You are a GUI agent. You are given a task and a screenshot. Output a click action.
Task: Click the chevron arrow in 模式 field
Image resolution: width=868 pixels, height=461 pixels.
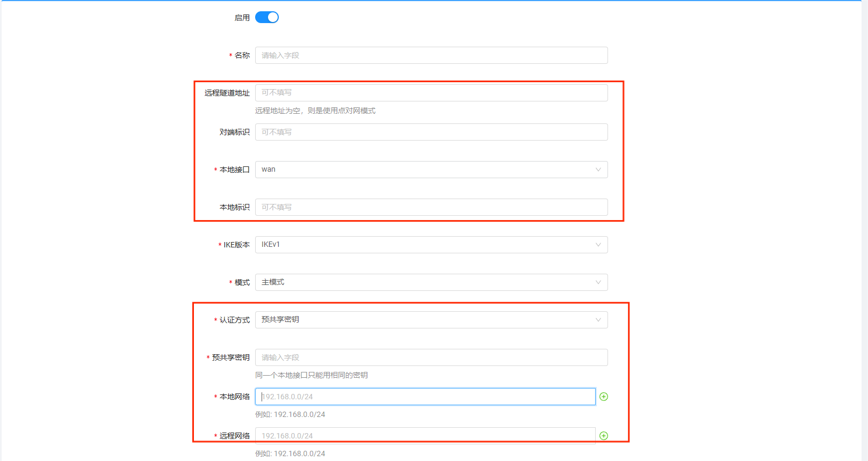tap(598, 282)
